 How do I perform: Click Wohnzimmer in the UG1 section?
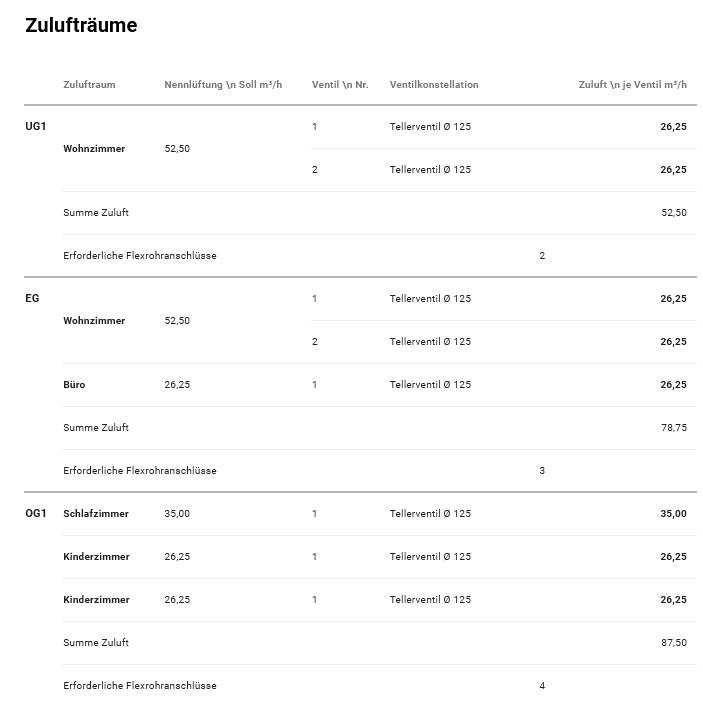tap(94, 149)
